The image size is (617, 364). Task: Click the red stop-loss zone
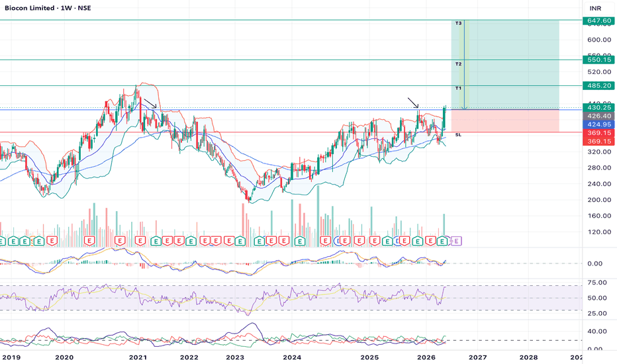[x=505, y=121]
